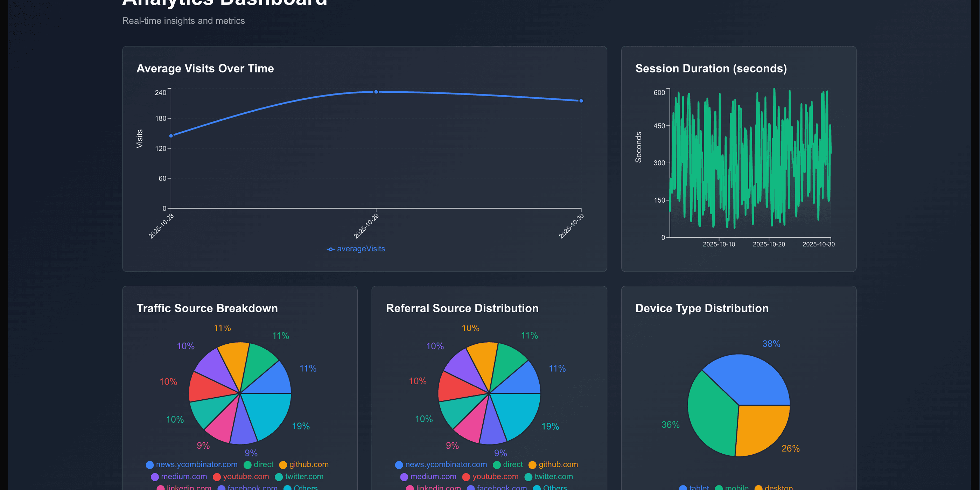
Task: Click the Average Visits Over Time heading
Action: coord(205,69)
